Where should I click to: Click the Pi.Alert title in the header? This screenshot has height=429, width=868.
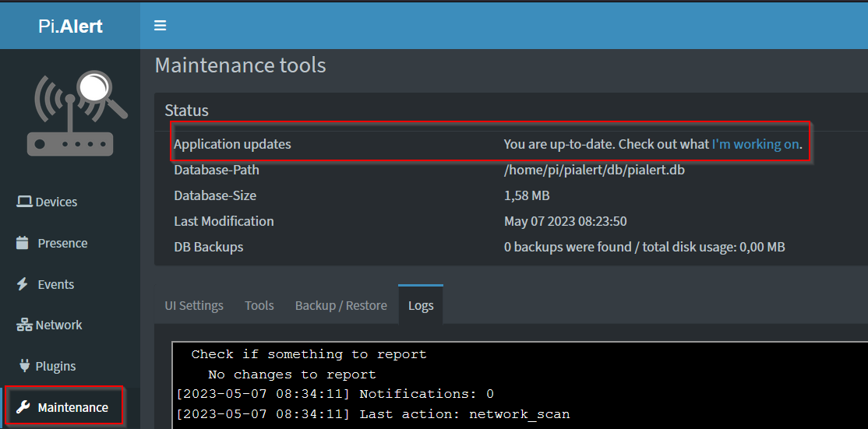(70, 26)
